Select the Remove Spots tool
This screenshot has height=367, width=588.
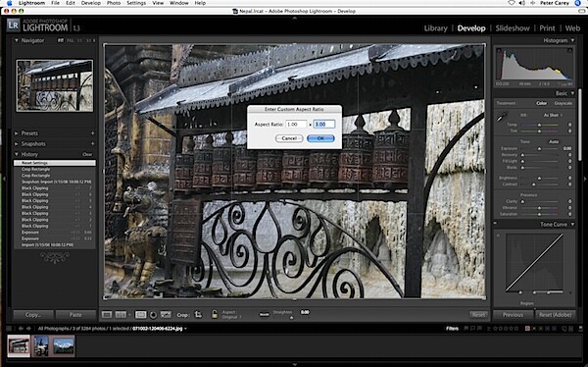(166, 314)
